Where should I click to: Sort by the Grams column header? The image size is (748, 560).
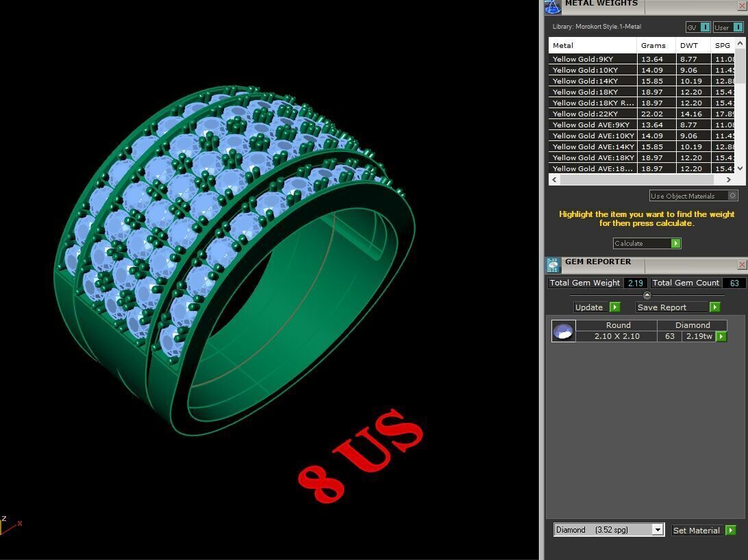pyautogui.click(x=656, y=45)
